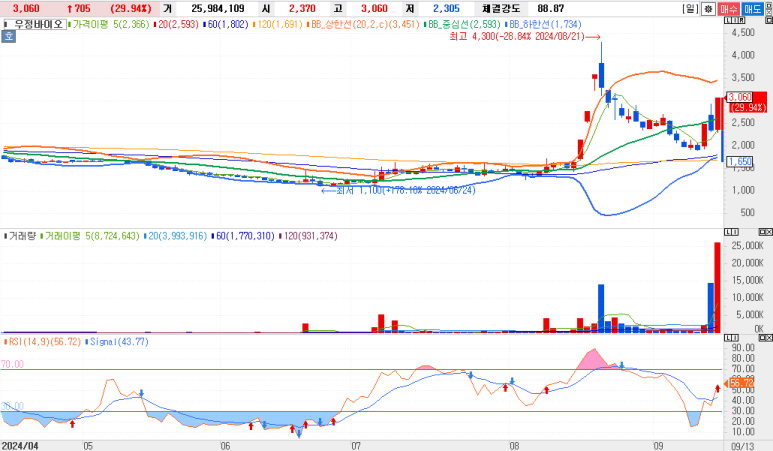This screenshot has height=451, width=773.
Task: Click the volume 20(3,993,916) legend
Action: click(176, 236)
